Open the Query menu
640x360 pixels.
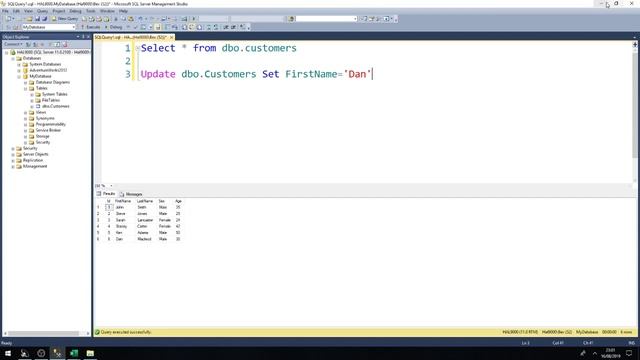(42, 11)
